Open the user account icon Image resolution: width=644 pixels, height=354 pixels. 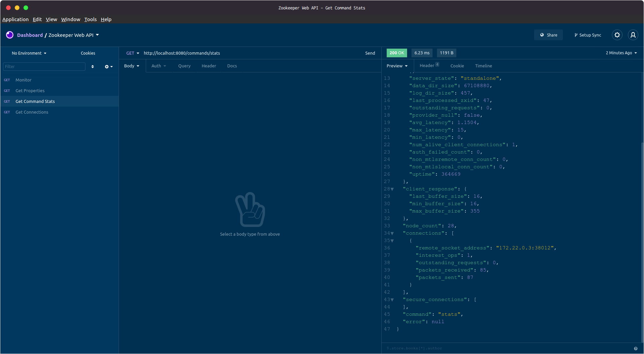tap(633, 35)
